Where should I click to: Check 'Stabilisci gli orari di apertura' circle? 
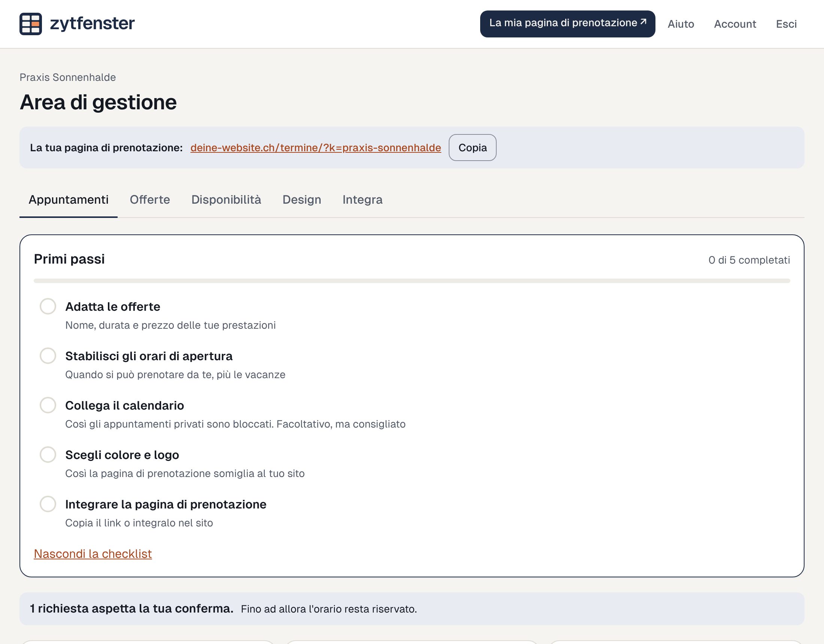(48, 356)
